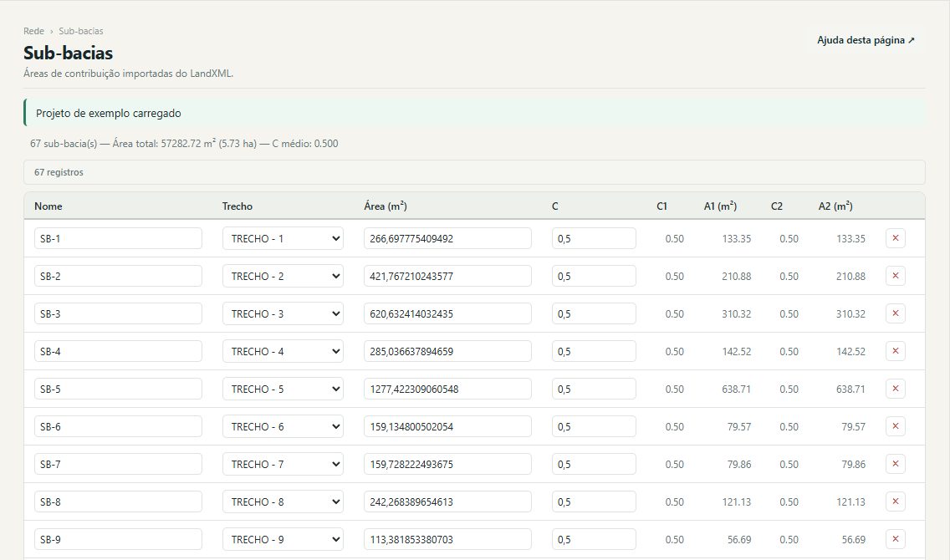Edit the area value 1277,422309060548
Viewport: 950px width, 560px height.
click(x=447, y=389)
